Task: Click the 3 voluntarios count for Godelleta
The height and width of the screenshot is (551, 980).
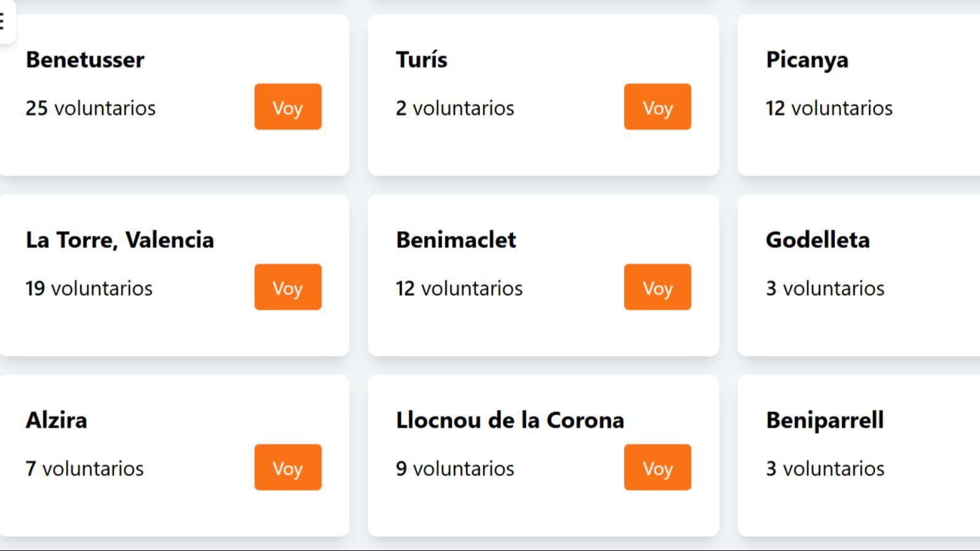Action: [x=824, y=288]
